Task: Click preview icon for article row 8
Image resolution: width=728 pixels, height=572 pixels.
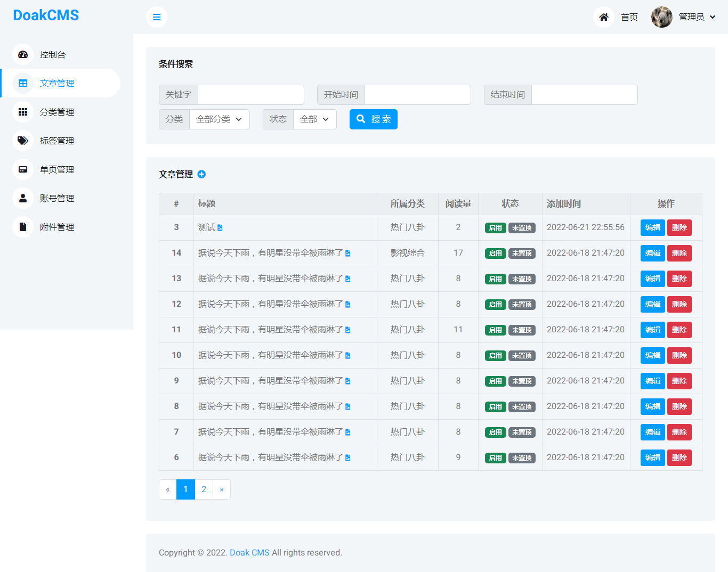Action: pos(348,407)
